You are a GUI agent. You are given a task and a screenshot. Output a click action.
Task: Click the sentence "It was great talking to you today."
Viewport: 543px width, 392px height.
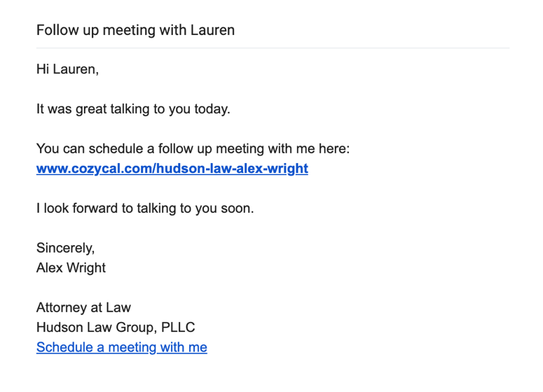pyautogui.click(x=133, y=109)
